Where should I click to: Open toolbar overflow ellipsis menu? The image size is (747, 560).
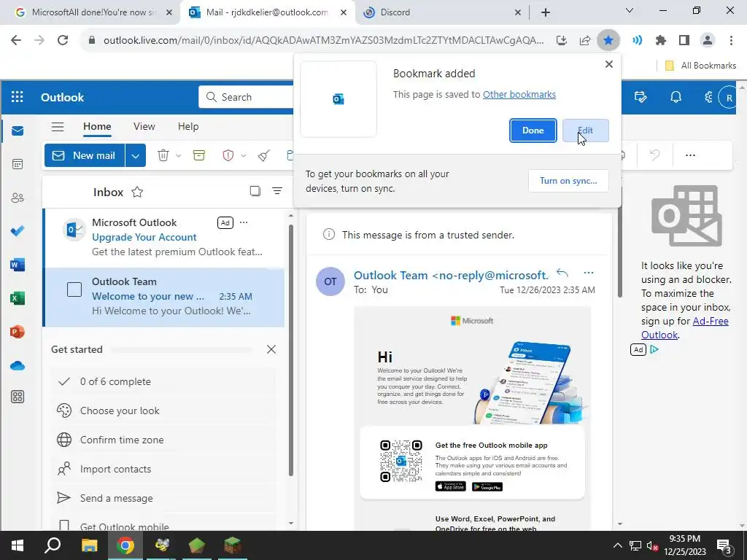pos(690,155)
